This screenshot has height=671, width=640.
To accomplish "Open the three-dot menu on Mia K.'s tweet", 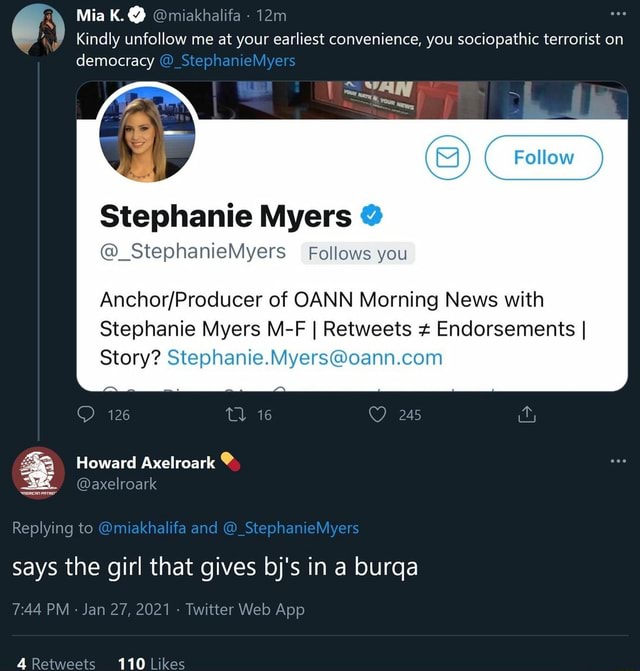I will point(618,14).
